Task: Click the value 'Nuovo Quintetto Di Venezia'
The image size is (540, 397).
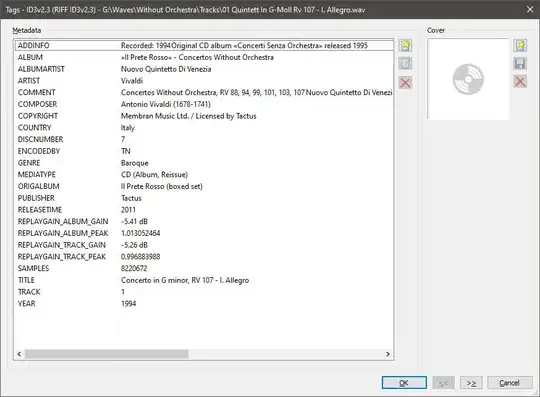Action: click(x=166, y=69)
